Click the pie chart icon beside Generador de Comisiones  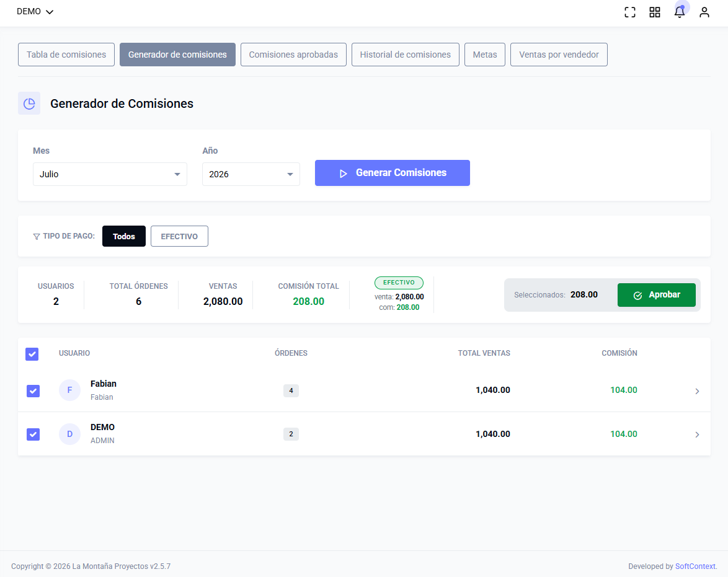(x=29, y=104)
